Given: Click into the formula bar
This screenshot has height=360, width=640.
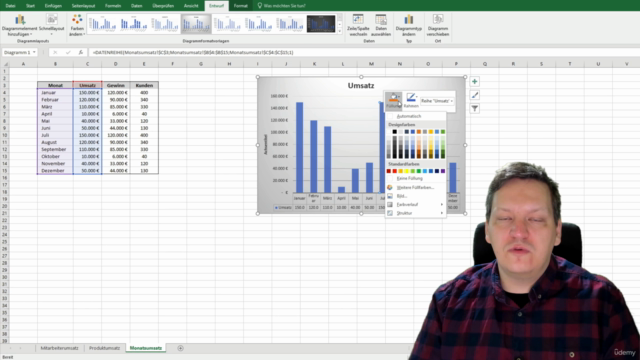Looking at the screenshot, I should tap(363, 52).
